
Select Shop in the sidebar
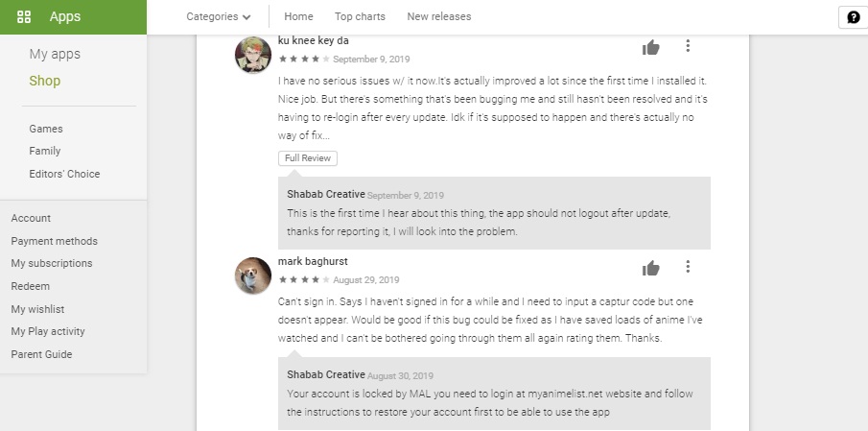[45, 81]
